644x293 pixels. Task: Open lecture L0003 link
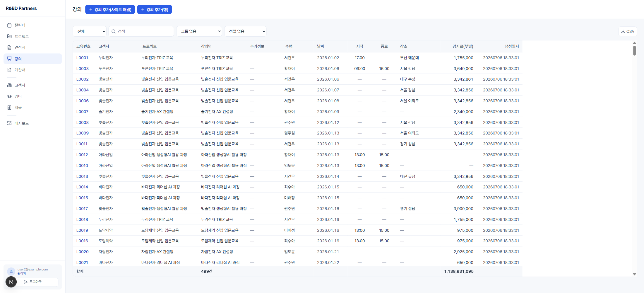(83, 69)
